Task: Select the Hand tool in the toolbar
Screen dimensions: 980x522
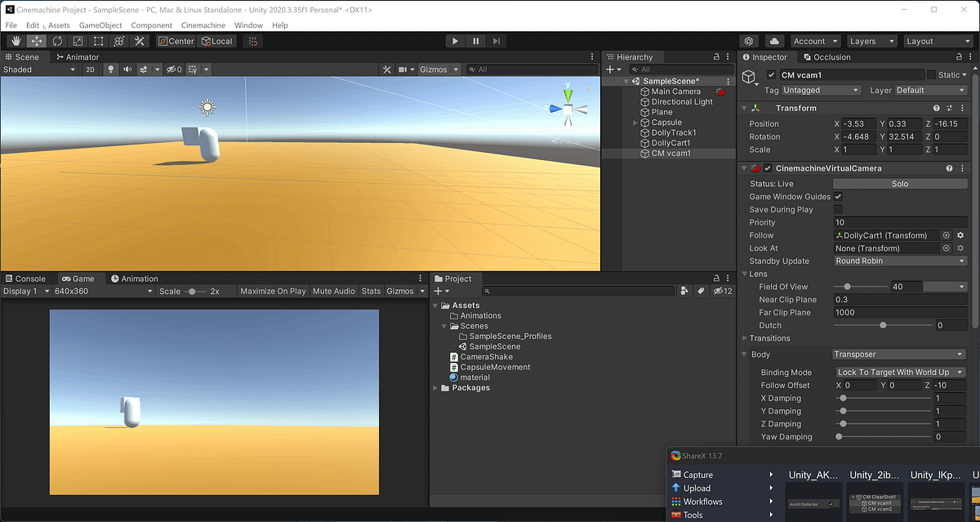Action: [x=16, y=40]
